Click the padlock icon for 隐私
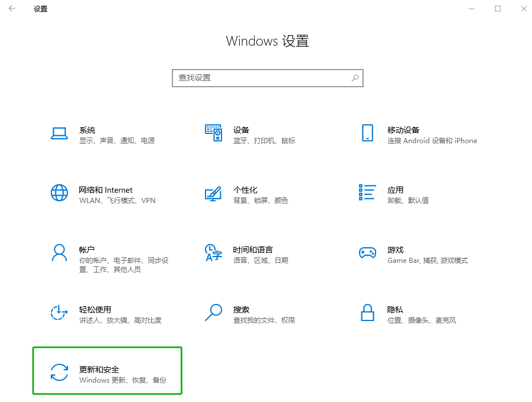Screen dimensions: 532x402 pyautogui.click(x=367, y=312)
